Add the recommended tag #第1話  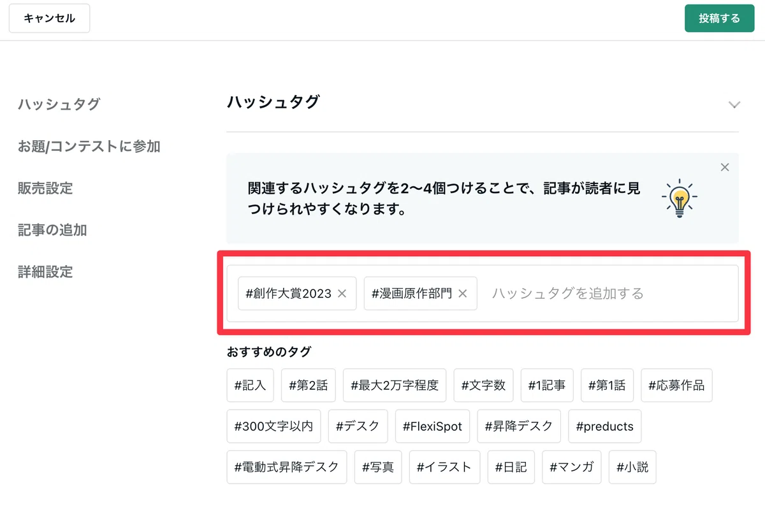[607, 385]
